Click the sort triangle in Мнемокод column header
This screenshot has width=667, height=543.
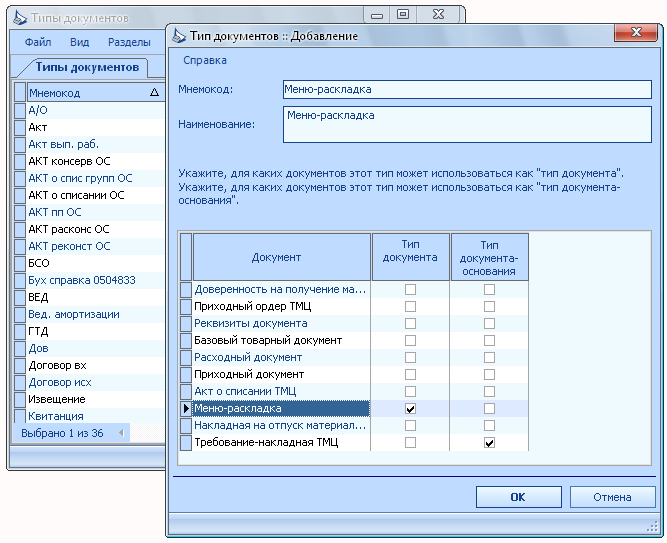point(154,92)
